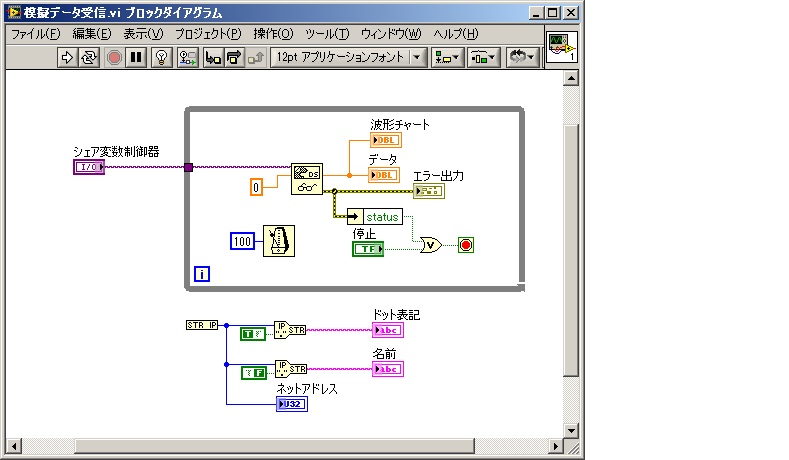
Task: Minimize the block diagram window
Action: pyautogui.click(x=536, y=13)
